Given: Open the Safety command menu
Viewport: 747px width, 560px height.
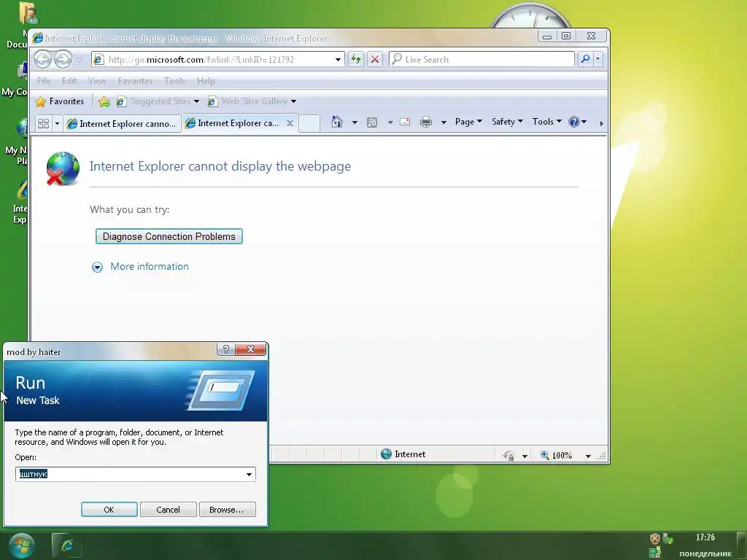Looking at the screenshot, I should coord(507,122).
